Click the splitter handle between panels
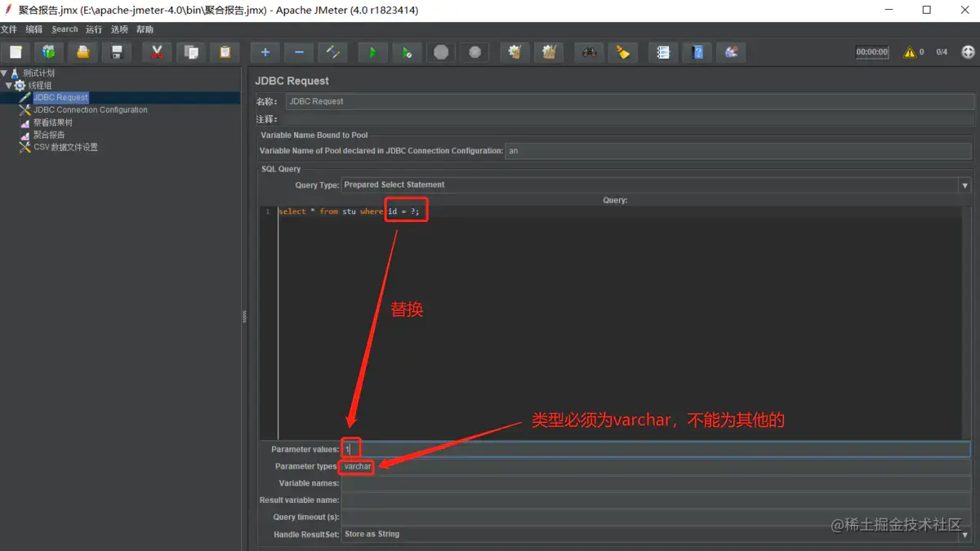 (244, 318)
